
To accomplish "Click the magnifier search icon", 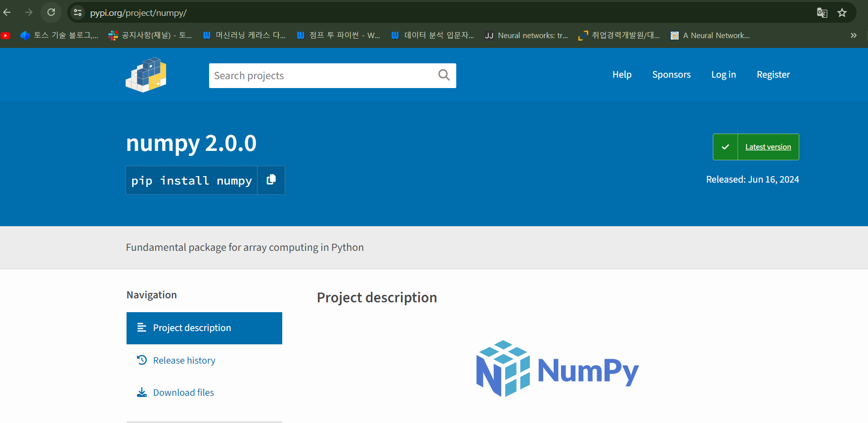I will [x=444, y=75].
